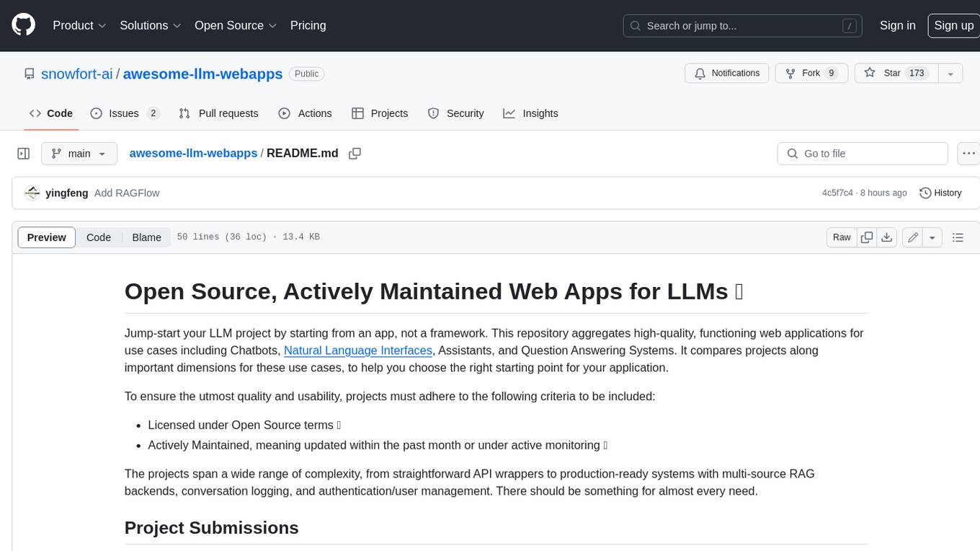
Task: Click the star count 173
Action: [x=917, y=74]
